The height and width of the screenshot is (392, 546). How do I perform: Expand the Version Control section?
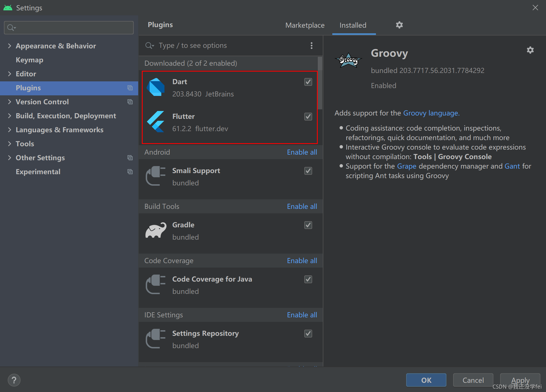pos(10,102)
